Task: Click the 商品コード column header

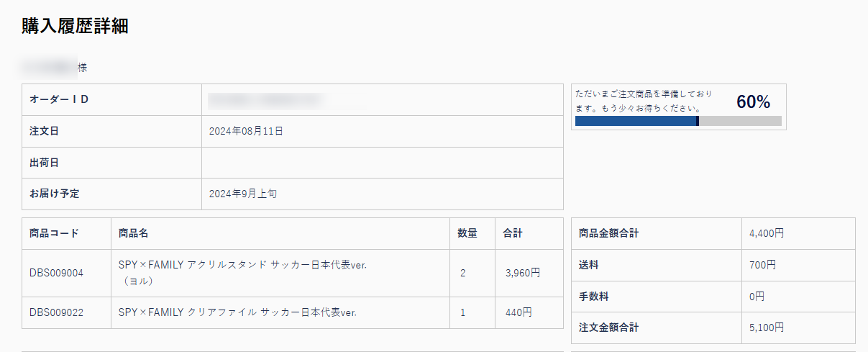Action: pos(54,234)
